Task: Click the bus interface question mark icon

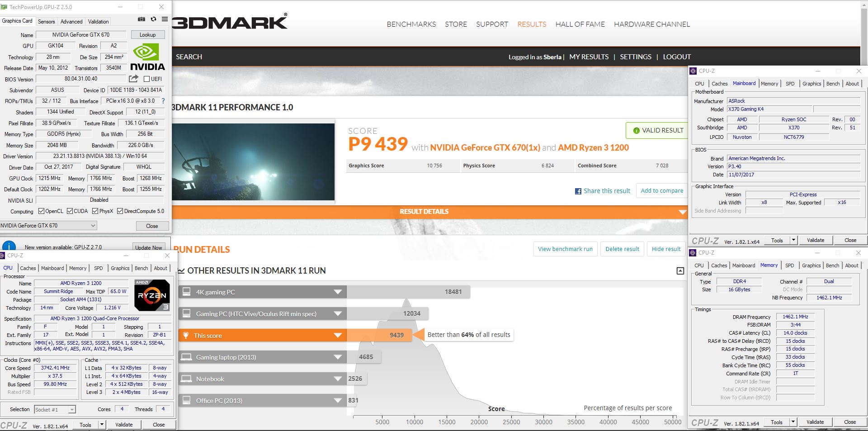Action: [163, 101]
